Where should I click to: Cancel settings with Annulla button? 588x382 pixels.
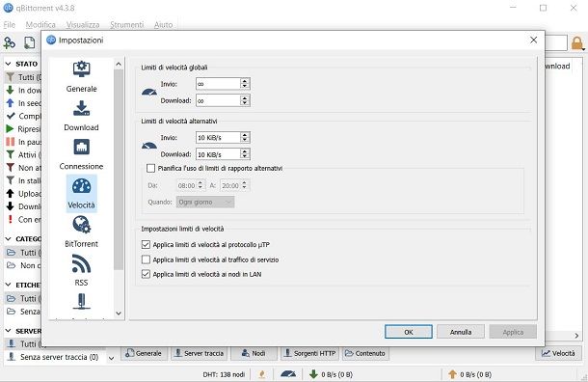(x=461, y=332)
